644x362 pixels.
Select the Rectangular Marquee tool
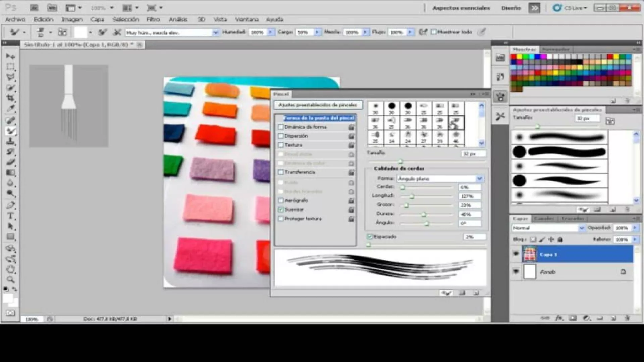[x=10, y=67]
